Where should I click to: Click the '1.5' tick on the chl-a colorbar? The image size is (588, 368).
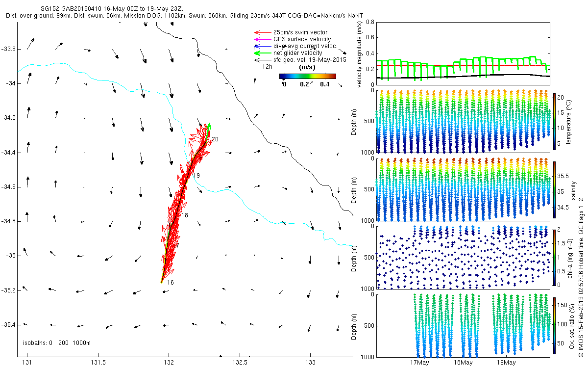562,243
